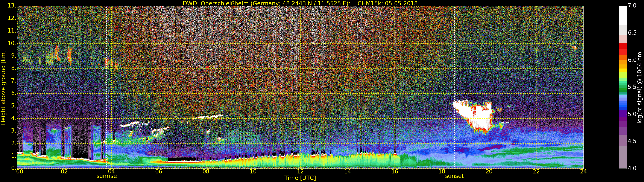Click the time axis tick label '00'
Image resolution: width=644 pixels, height=182 pixels.
tap(20, 172)
